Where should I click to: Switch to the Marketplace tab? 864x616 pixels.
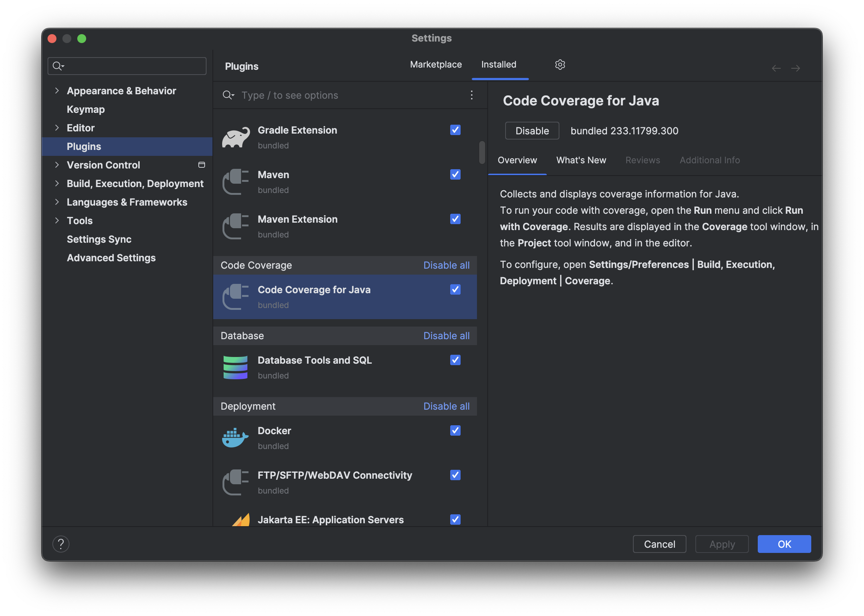click(x=436, y=65)
